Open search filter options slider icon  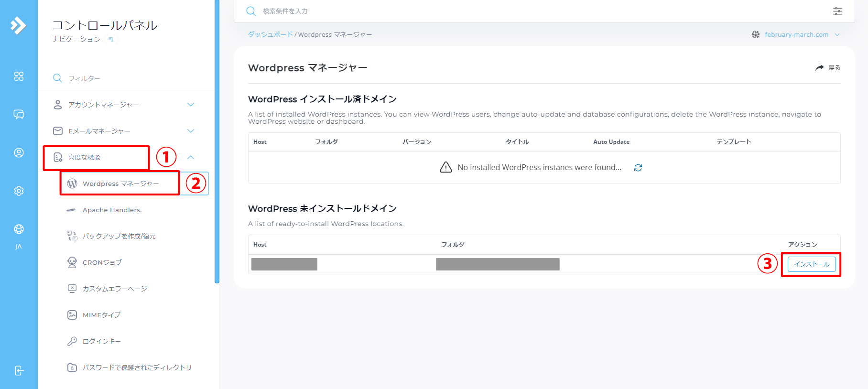point(837,11)
